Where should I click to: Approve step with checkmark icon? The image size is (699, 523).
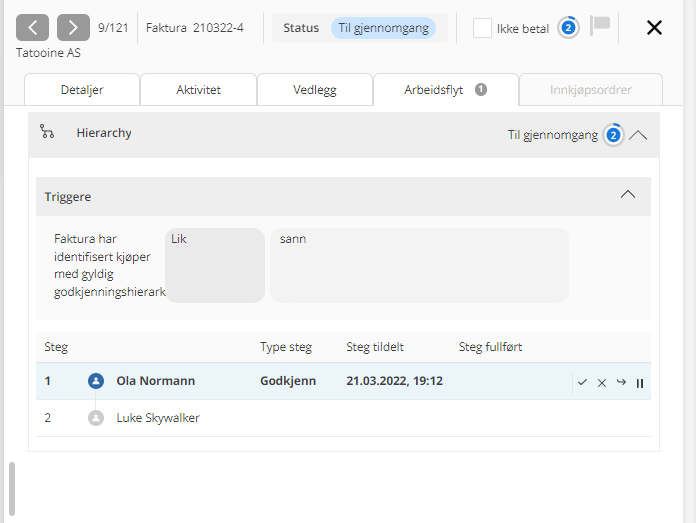tap(582, 382)
